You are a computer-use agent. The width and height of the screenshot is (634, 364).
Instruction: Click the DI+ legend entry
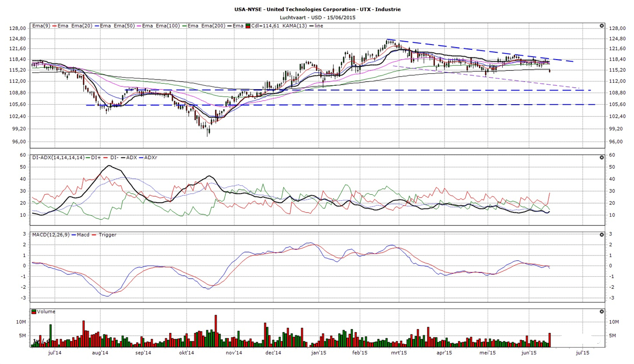pos(95,158)
